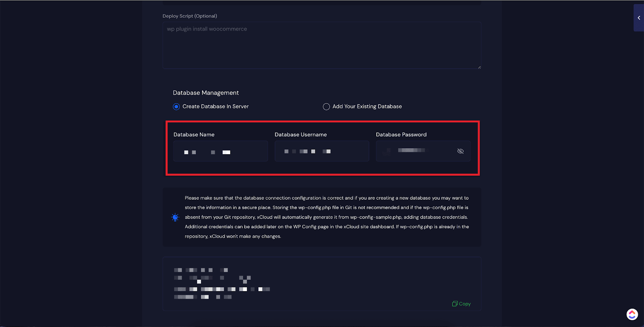Toggle password visibility with the eye icon
The width and height of the screenshot is (644, 327).
[x=460, y=151]
